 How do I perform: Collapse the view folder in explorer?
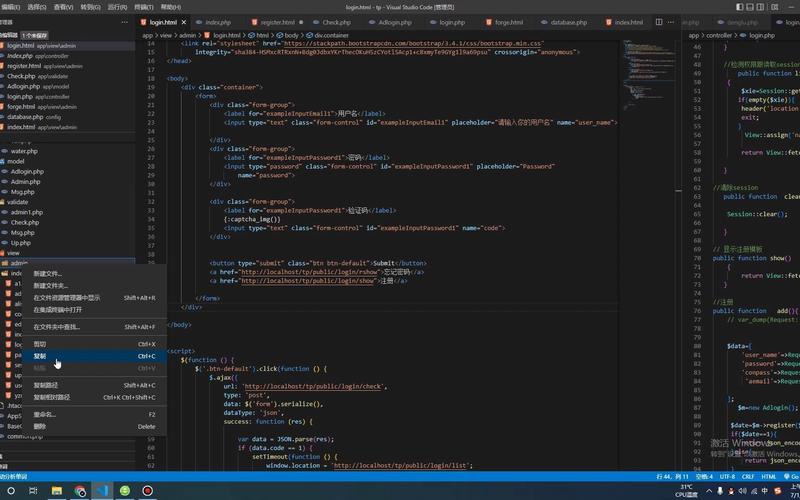click(67, 253)
